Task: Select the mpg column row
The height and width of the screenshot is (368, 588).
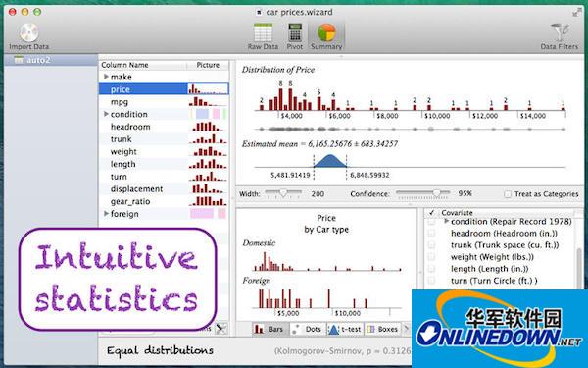Action: tap(164, 102)
